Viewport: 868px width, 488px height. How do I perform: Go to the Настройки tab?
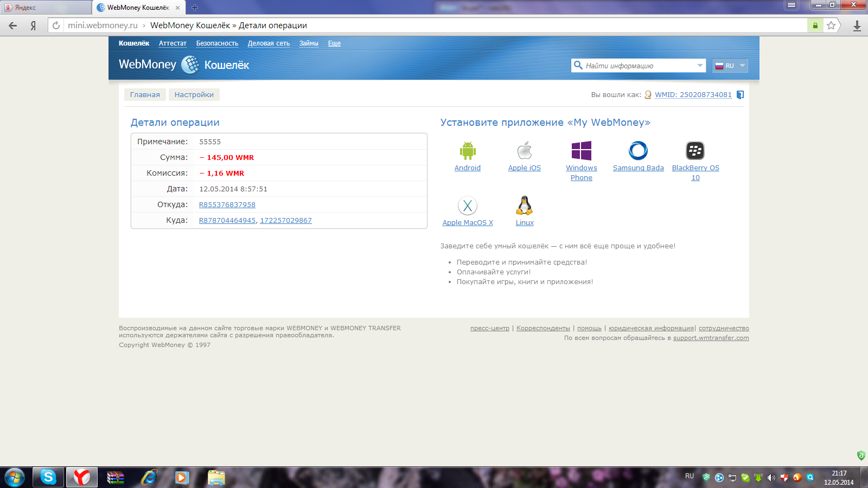[194, 95]
